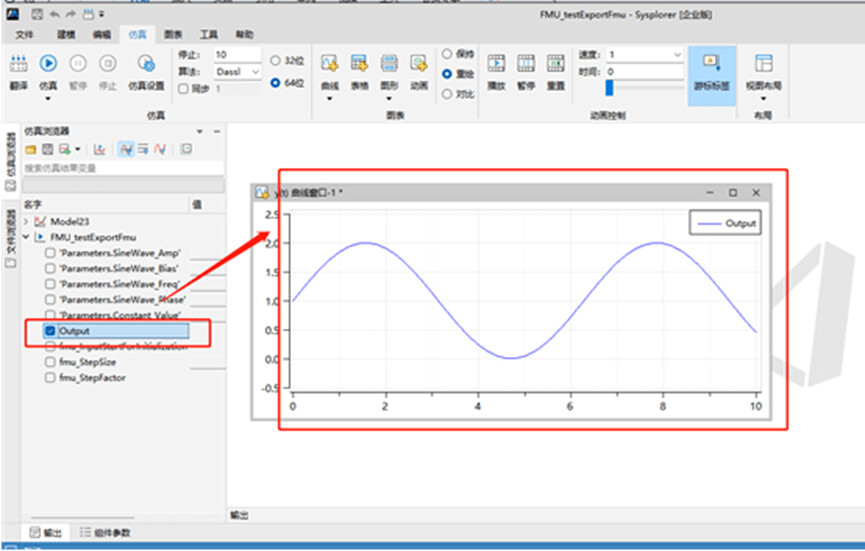
Task: Check the fmu_StepFactor checkbox
Action: click(50, 378)
